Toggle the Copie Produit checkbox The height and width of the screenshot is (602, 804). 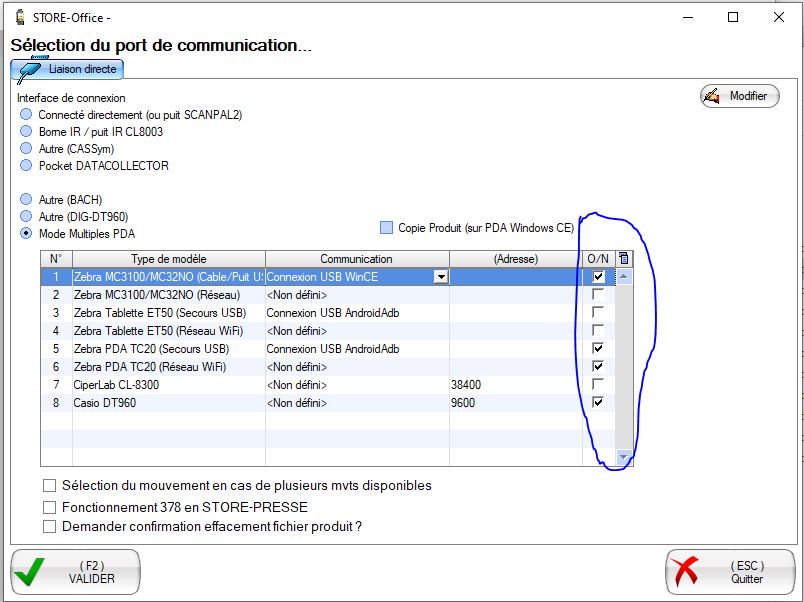click(387, 228)
